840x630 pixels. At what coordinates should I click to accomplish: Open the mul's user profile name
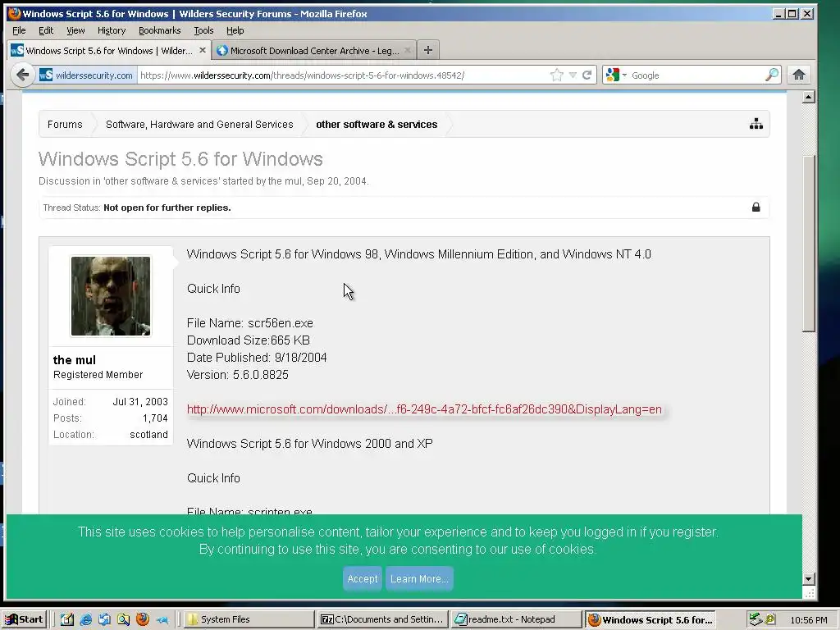[75, 360]
